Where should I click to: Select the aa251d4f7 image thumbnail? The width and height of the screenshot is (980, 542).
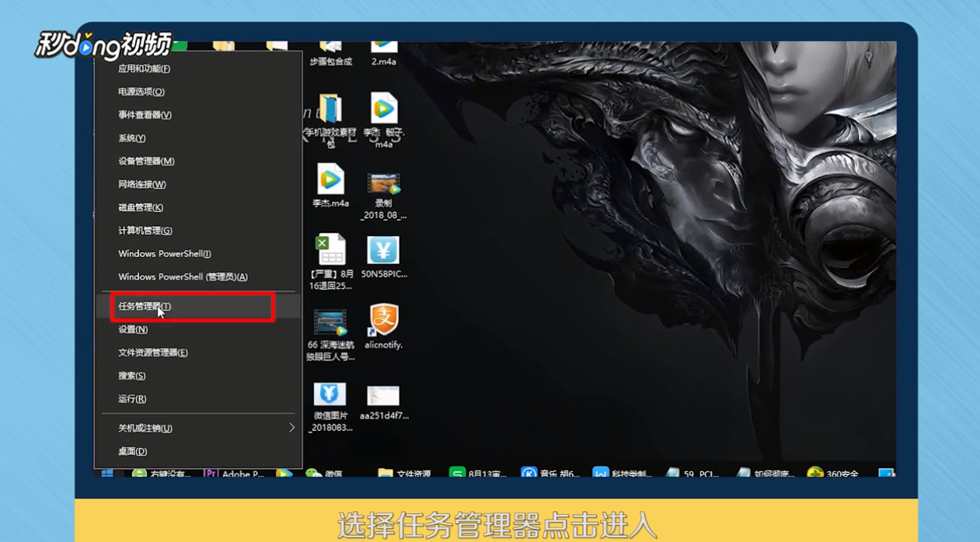pos(383,396)
